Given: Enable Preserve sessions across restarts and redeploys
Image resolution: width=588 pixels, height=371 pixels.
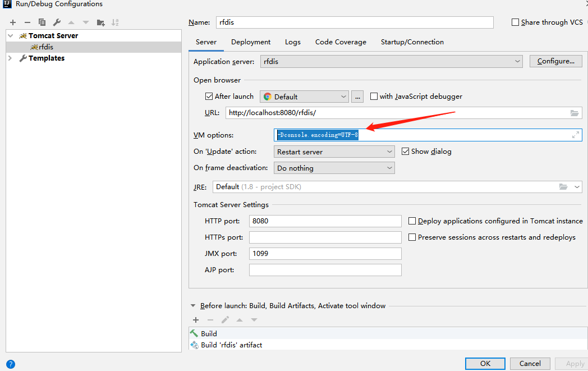Looking at the screenshot, I should coord(412,237).
